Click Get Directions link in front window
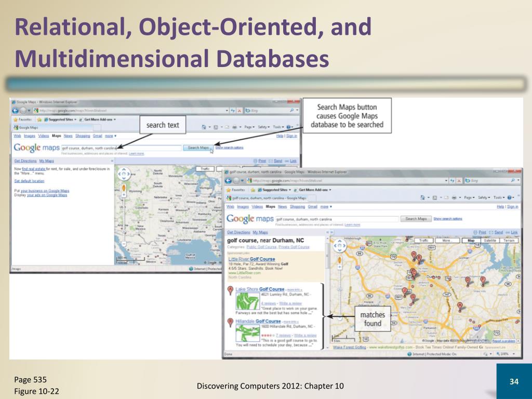 [238, 232]
